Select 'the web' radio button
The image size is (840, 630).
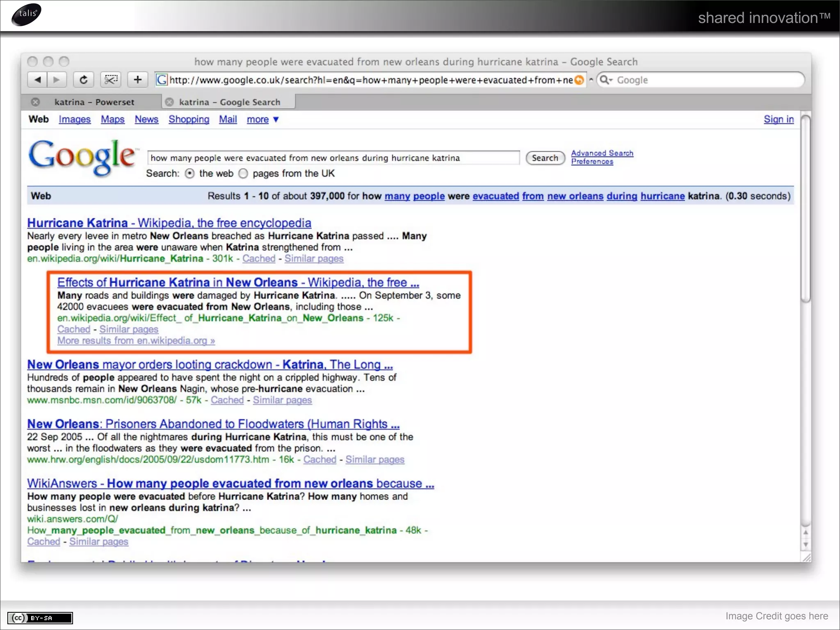coord(189,173)
